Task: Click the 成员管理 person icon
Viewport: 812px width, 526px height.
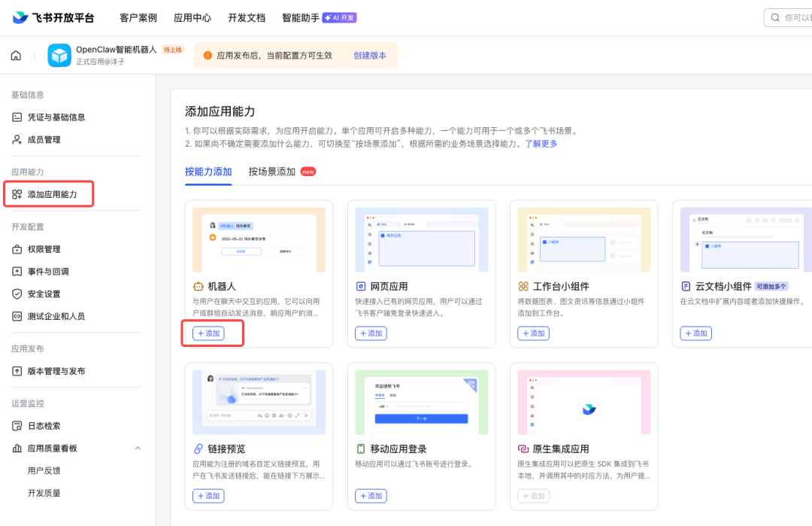Action: pos(17,139)
